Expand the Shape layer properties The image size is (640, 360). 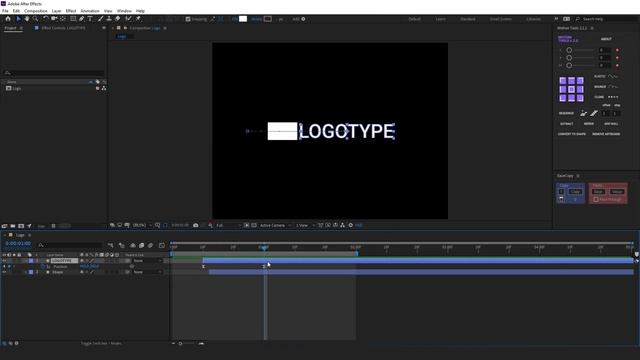(25, 272)
